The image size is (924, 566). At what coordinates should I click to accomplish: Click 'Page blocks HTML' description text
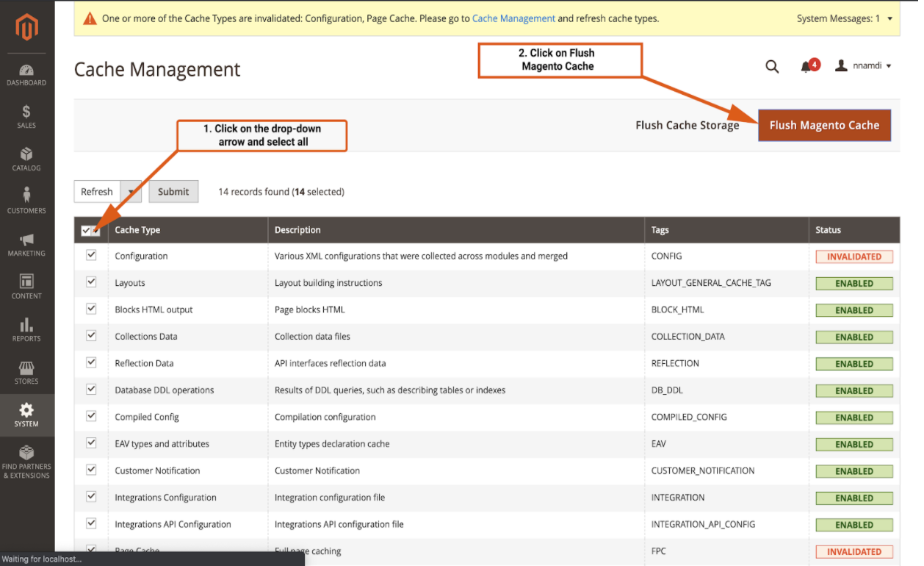click(309, 309)
